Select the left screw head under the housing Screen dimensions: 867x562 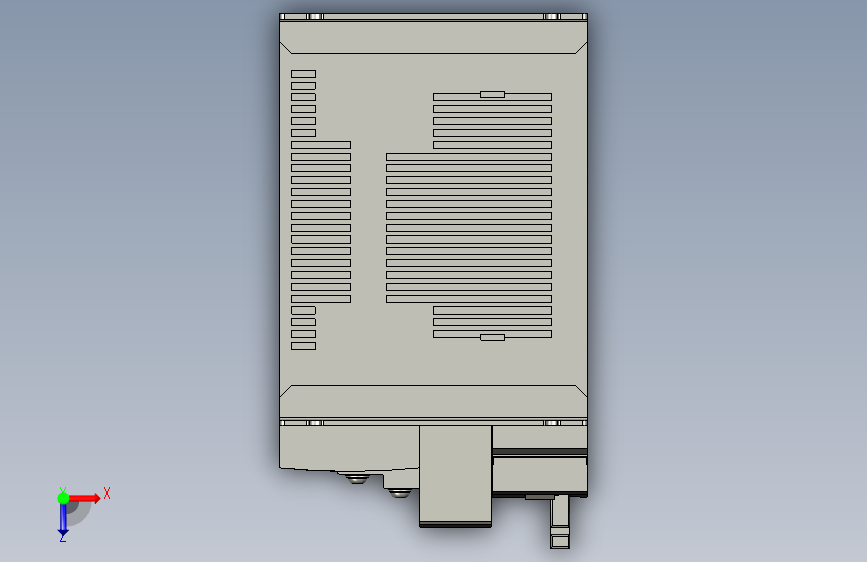[357, 478]
